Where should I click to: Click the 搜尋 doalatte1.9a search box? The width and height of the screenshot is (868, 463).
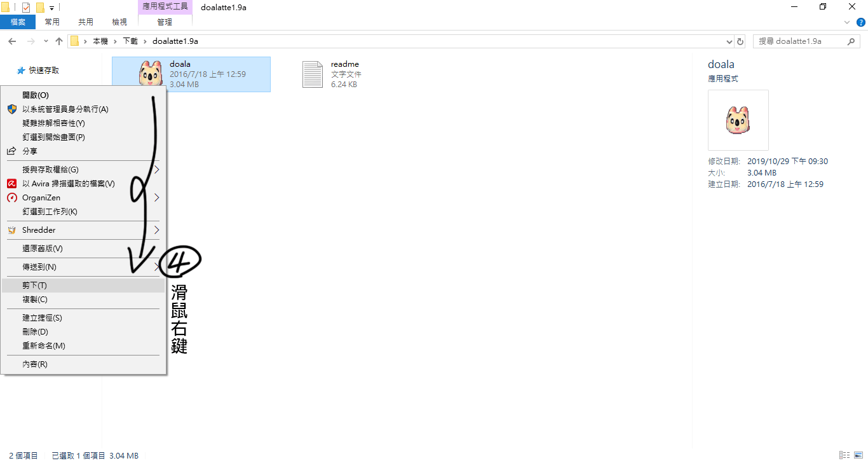coord(801,41)
